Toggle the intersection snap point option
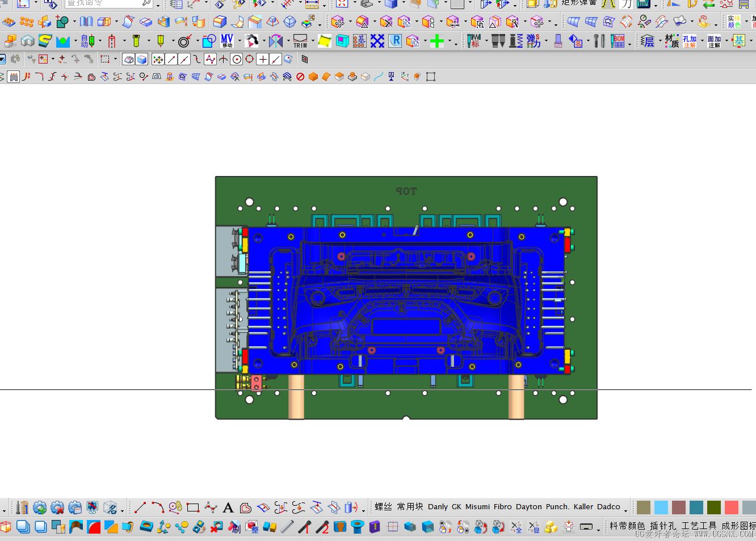This screenshot has height=541, width=756. click(224, 59)
